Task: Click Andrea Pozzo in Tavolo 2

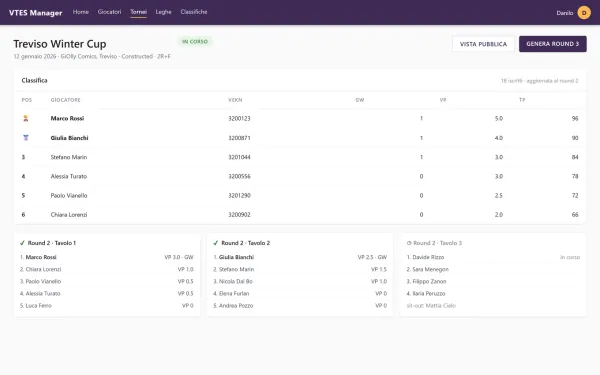Action: click(x=236, y=305)
